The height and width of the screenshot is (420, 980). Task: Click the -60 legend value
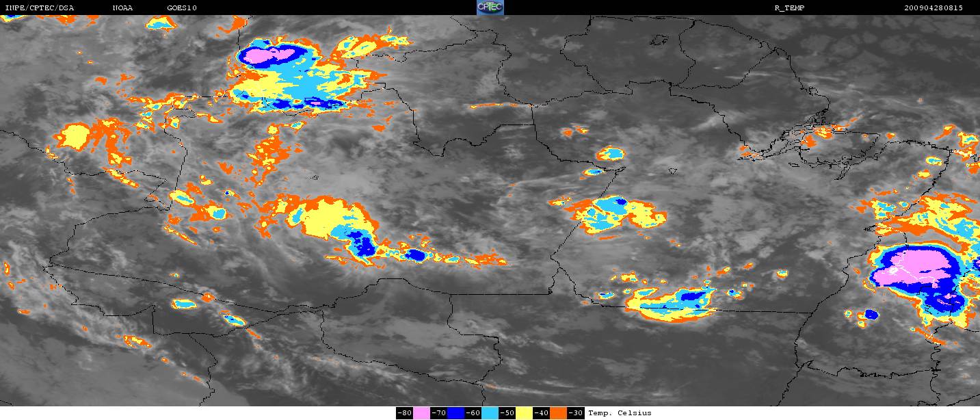(x=473, y=413)
